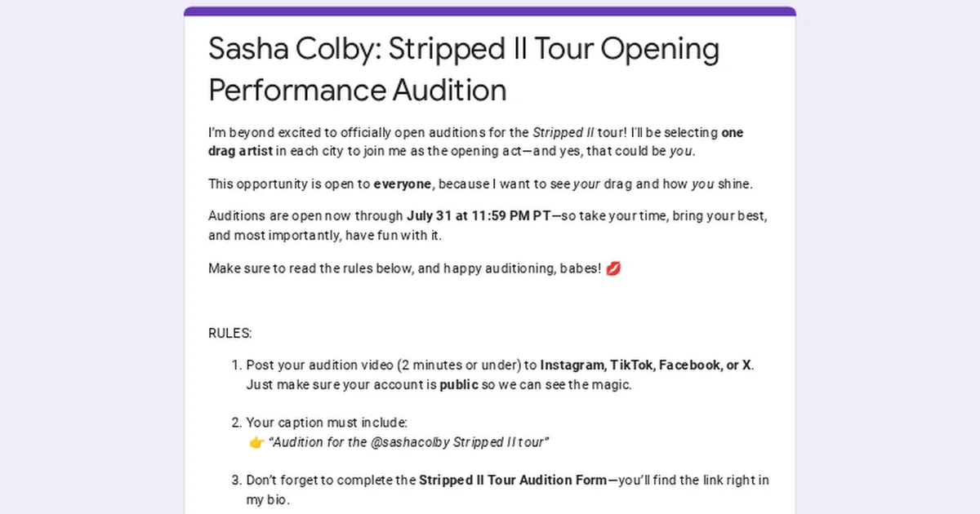
Task: Click 'Your caption must include:' line
Action: [327, 423]
